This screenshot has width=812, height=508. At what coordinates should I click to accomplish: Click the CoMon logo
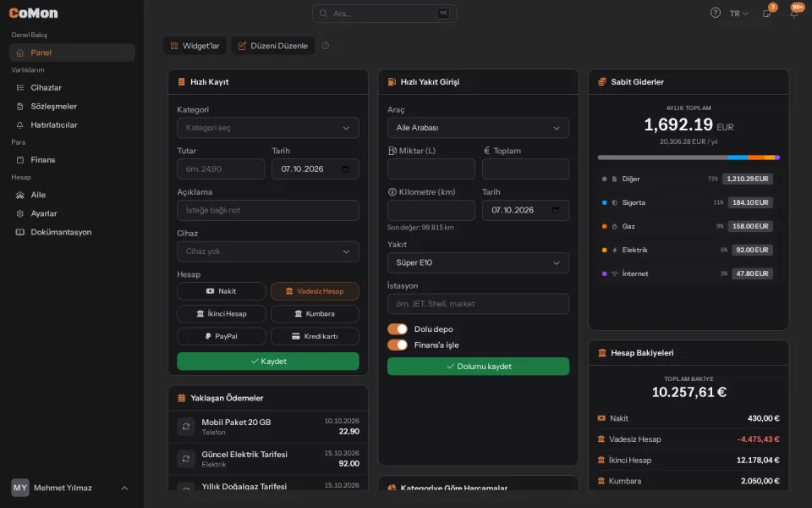pyautogui.click(x=33, y=13)
